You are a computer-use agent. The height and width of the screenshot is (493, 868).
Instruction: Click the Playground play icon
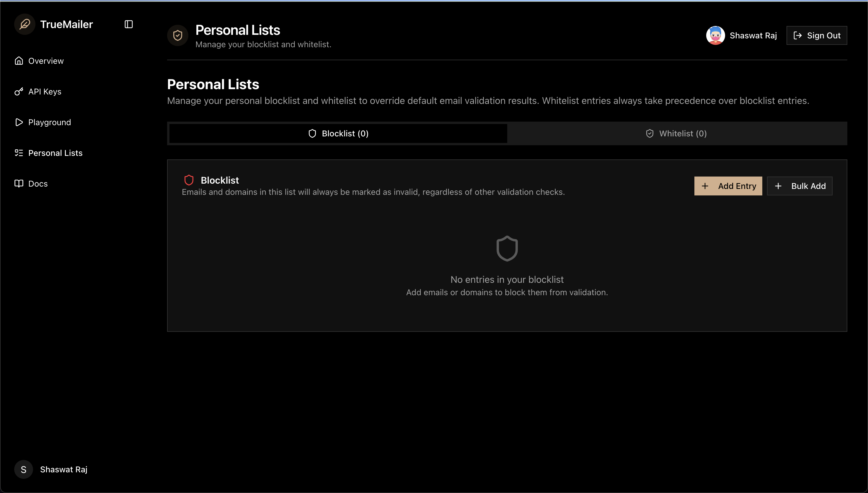pyautogui.click(x=19, y=122)
